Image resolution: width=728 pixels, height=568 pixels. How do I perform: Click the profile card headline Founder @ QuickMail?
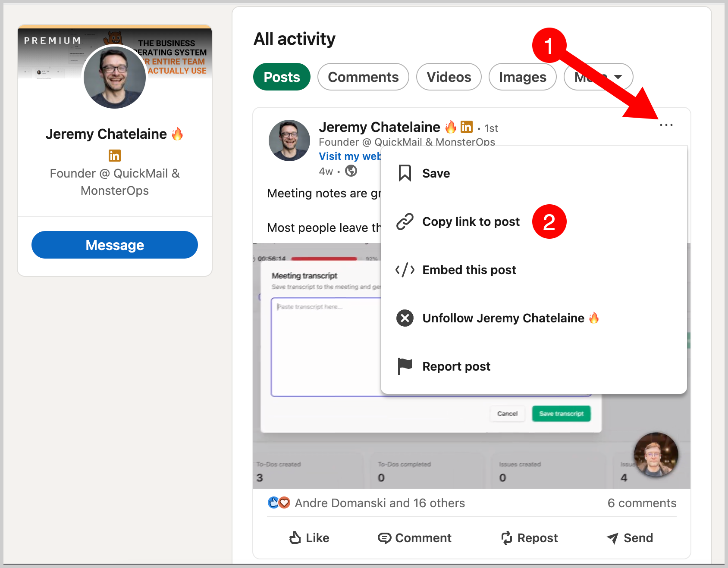pos(115,182)
